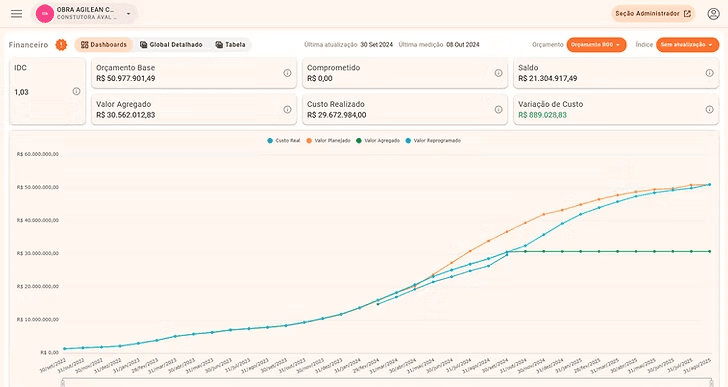Click the Orçamento Base value R$ 50.977.901,49
728x387 pixels.
click(x=125, y=78)
